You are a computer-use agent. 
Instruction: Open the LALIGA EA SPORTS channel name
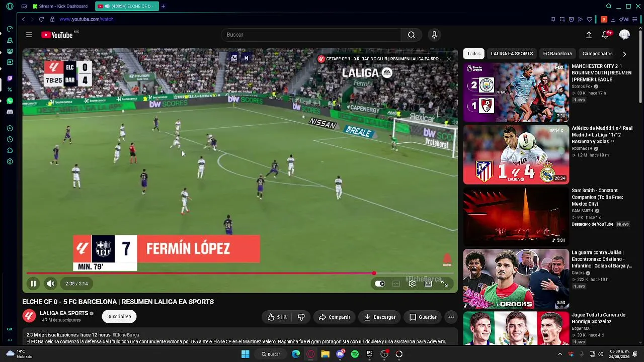click(64, 313)
